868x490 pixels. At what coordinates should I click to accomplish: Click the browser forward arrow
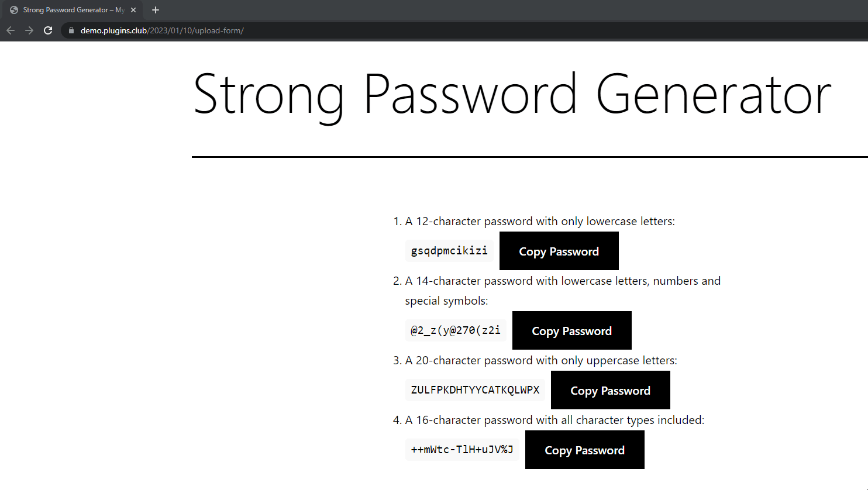(x=29, y=30)
